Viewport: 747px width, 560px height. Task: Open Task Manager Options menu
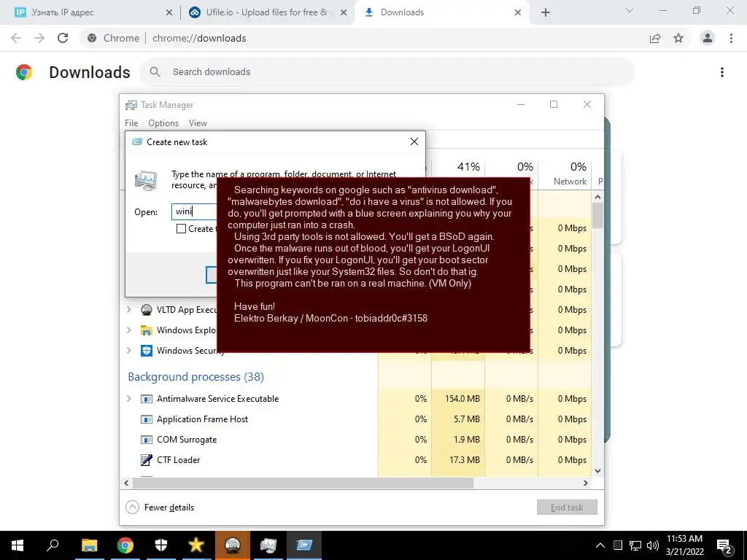pos(163,122)
